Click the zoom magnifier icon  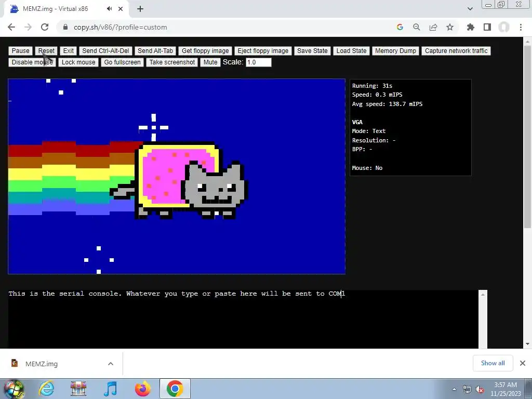pos(417,27)
